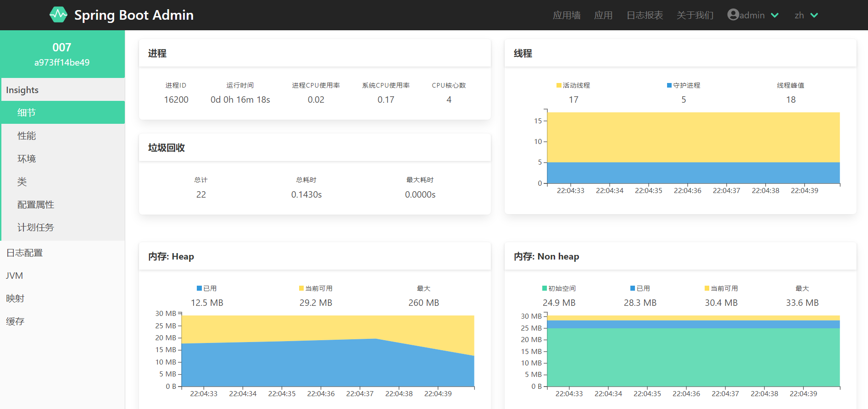Open the JVM sidebar section

point(62,276)
